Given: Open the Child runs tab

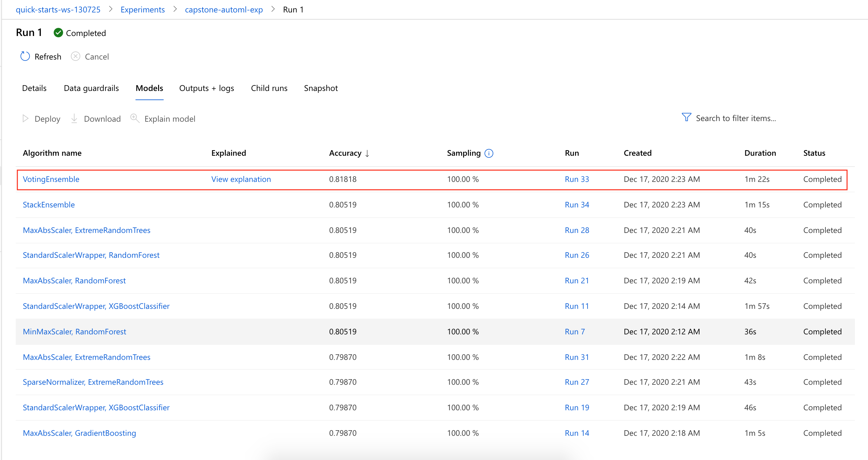Looking at the screenshot, I should click(269, 88).
